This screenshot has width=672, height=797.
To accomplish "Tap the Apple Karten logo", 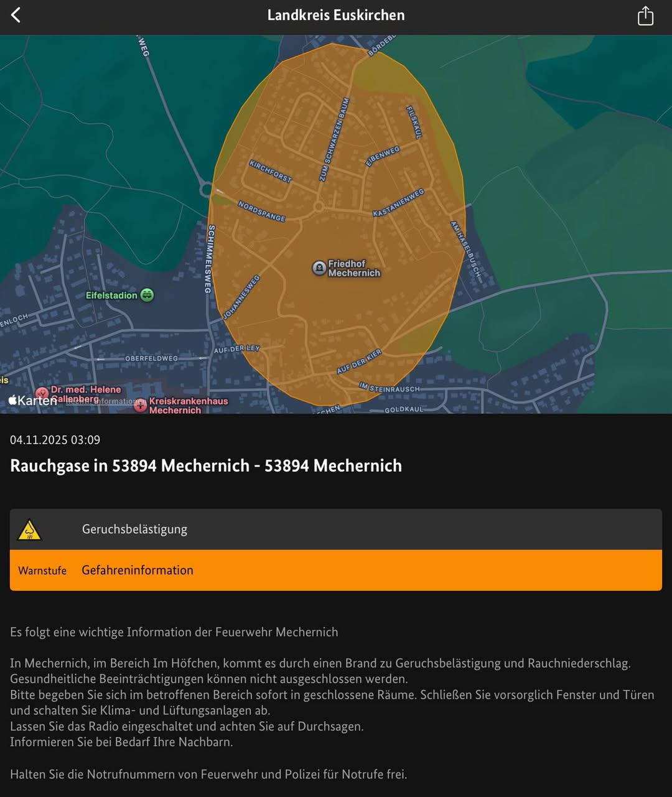I will [32, 401].
